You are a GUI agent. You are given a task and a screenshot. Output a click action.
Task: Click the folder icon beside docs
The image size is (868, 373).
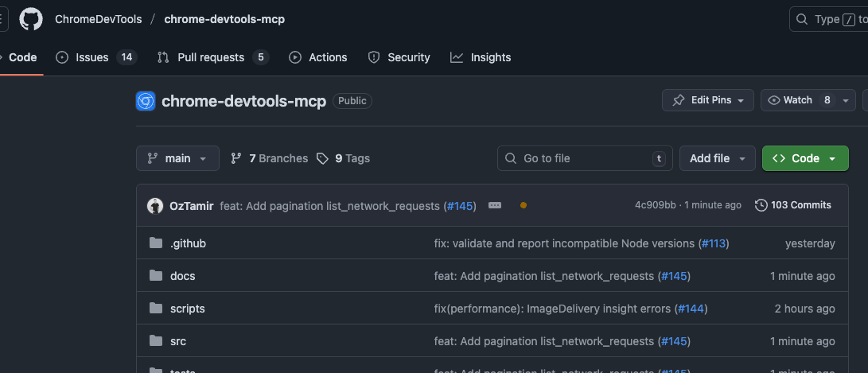[x=156, y=276]
